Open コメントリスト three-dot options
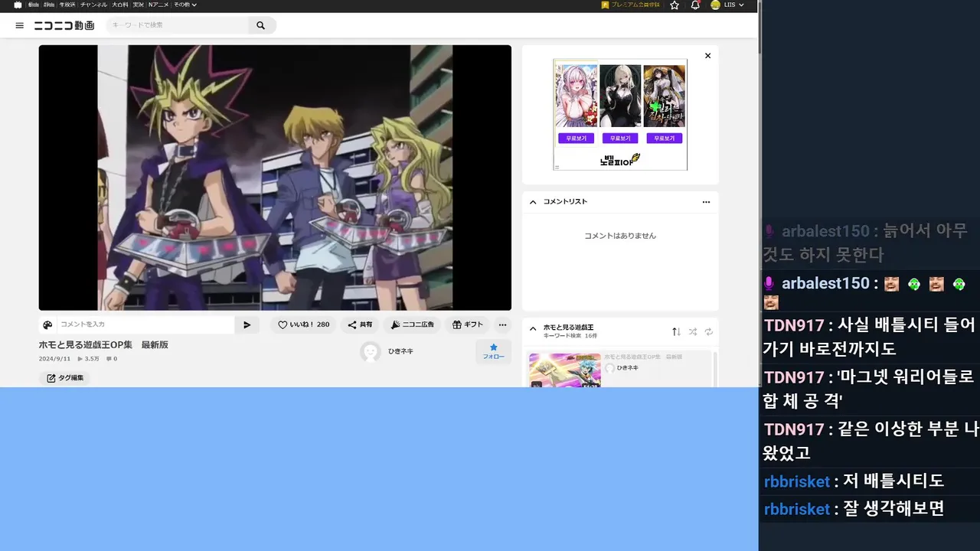 click(x=706, y=202)
